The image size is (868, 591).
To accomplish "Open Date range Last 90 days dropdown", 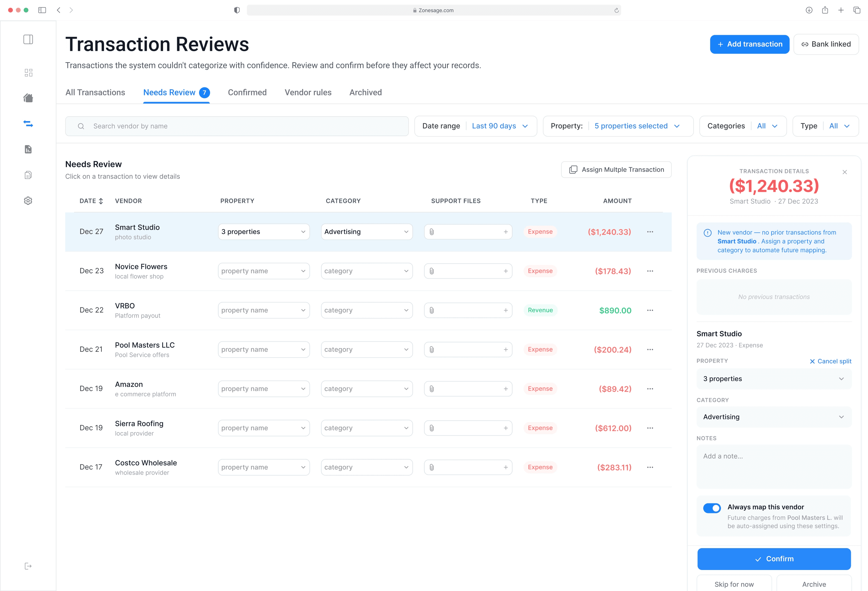I will [475, 126].
